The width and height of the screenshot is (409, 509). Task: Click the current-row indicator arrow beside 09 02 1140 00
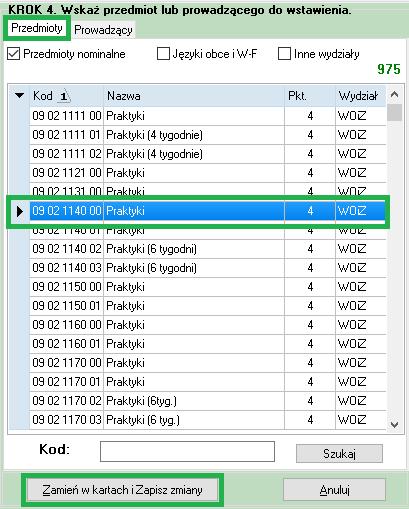(x=20, y=211)
